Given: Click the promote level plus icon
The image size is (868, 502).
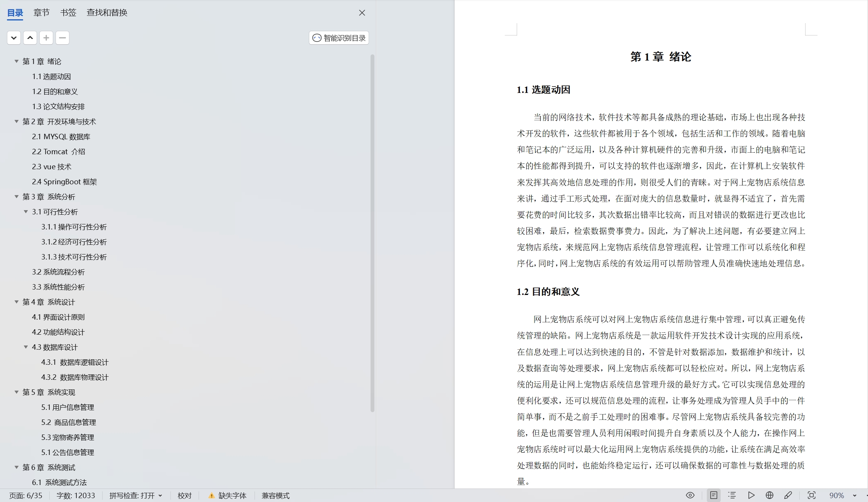Looking at the screenshot, I should (46, 38).
